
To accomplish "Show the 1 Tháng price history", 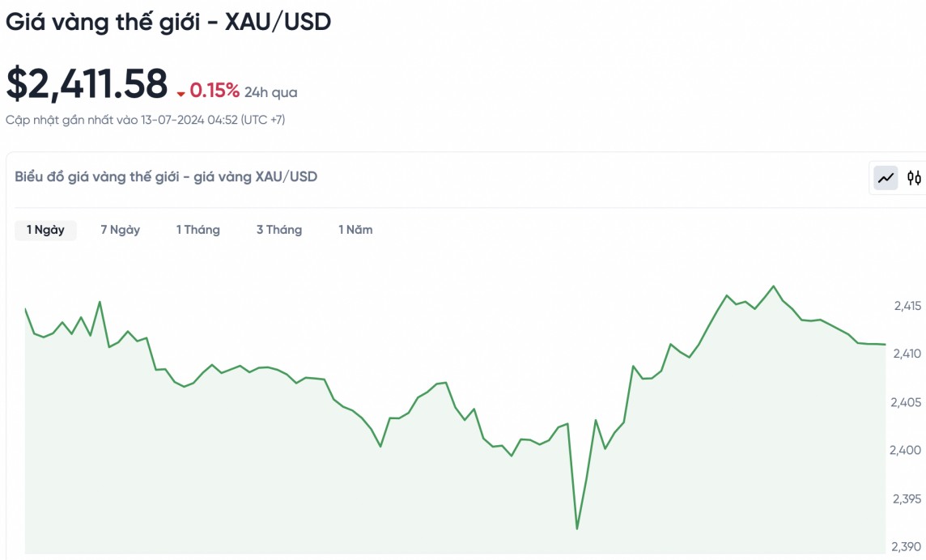I will (x=198, y=230).
